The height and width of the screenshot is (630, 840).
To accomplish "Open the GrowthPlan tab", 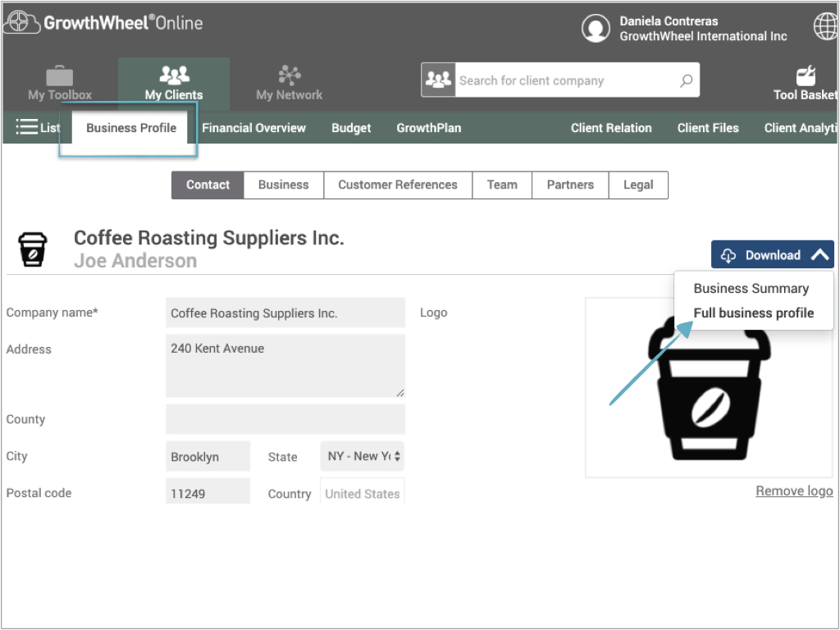I will pos(428,127).
